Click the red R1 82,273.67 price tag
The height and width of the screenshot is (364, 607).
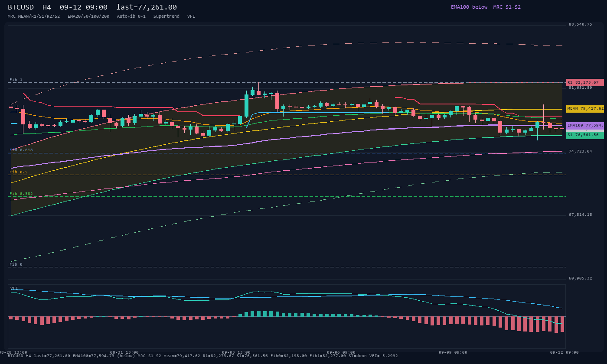(585, 82)
